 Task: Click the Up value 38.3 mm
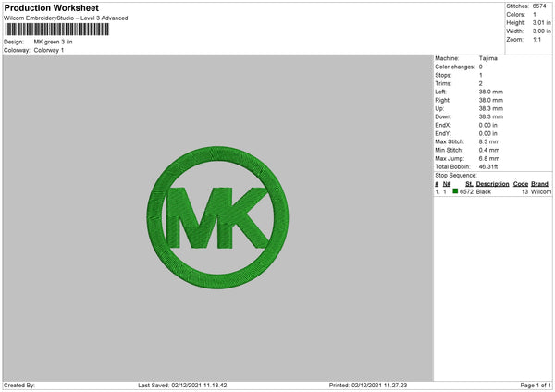click(x=491, y=108)
